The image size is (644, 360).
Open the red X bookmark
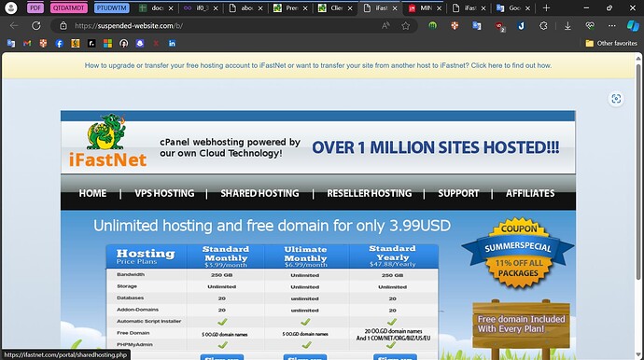pyautogui.click(x=156, y=43)
